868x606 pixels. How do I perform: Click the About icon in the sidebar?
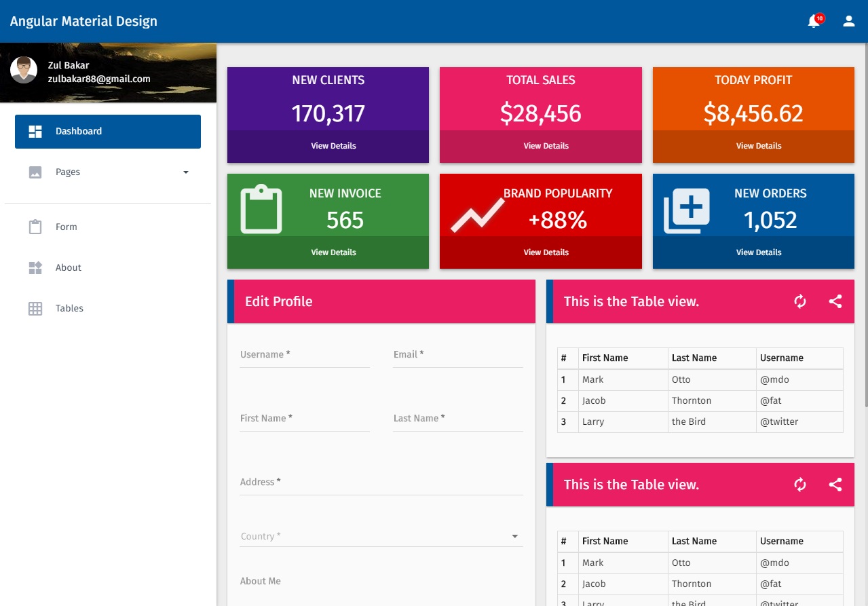(x=35, y=267)
